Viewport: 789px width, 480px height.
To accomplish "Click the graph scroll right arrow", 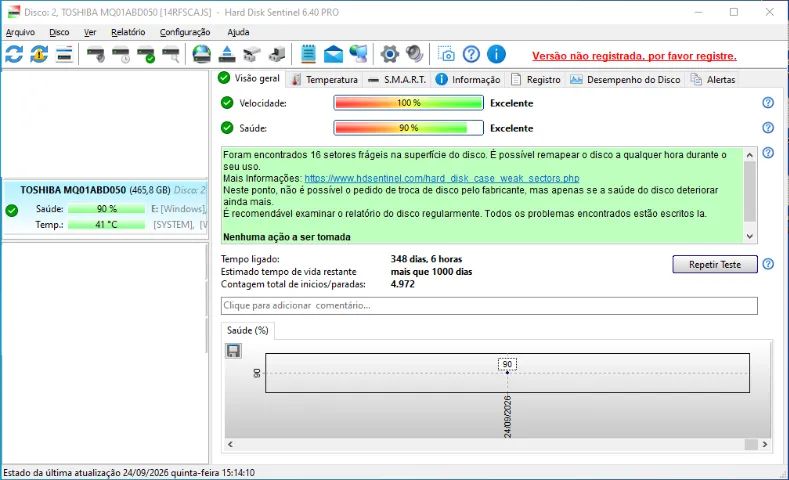I will [x=765, y=444].
